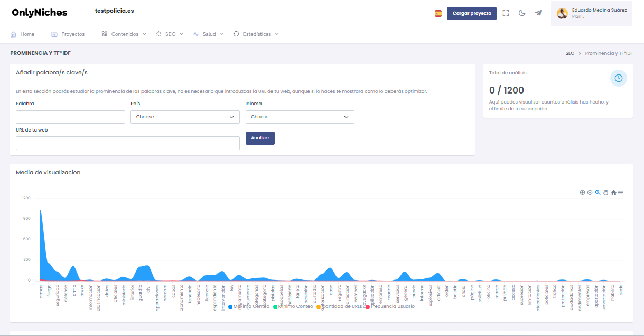The width and height of the screenshot is (644, 336).
Task: Open the Cargar proyecto button
Action: (x=471, y=13)
